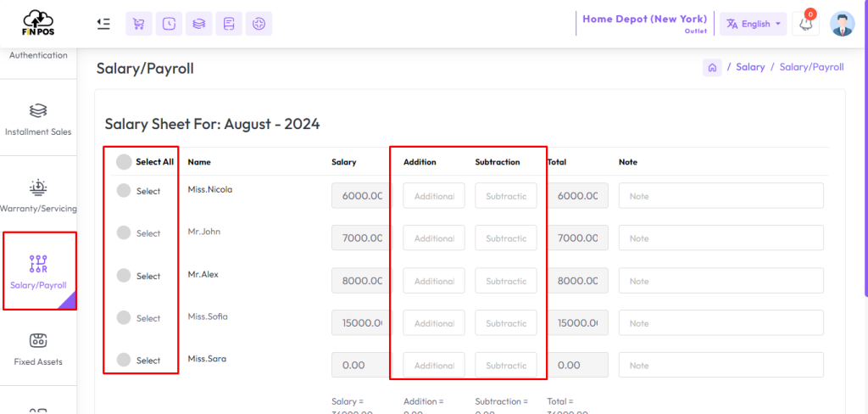The height and width of the screenshot is (414, 868).
Task: Open the Home Depot (New York) outlet selector
Action: click(x=645, y=23)
